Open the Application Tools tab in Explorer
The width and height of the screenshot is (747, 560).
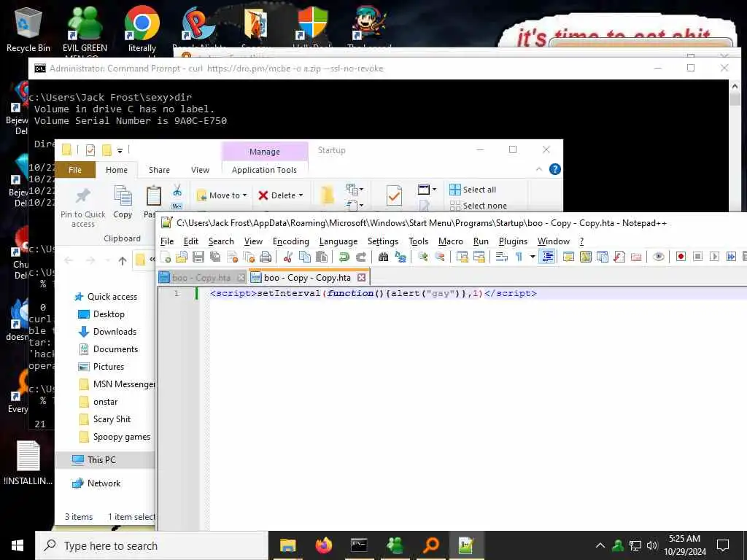click(x=264, y=170)
